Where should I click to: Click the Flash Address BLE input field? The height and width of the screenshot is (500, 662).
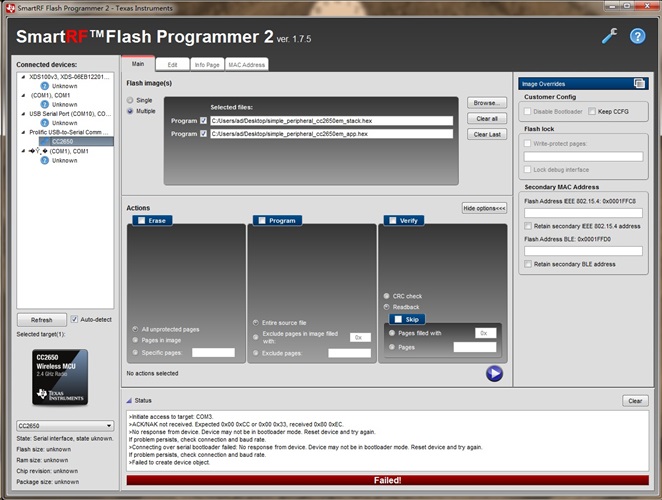point(583,251)
